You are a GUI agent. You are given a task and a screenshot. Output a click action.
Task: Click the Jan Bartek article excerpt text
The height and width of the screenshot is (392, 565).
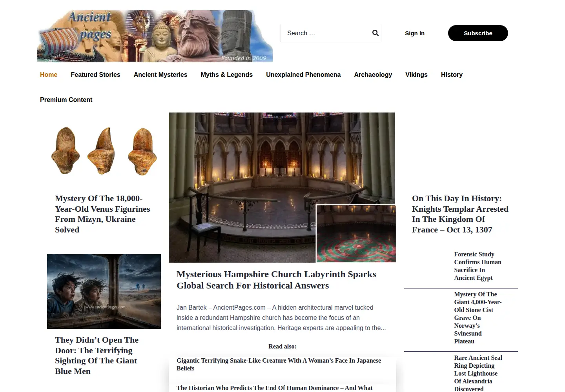click(x=281, y=318)
